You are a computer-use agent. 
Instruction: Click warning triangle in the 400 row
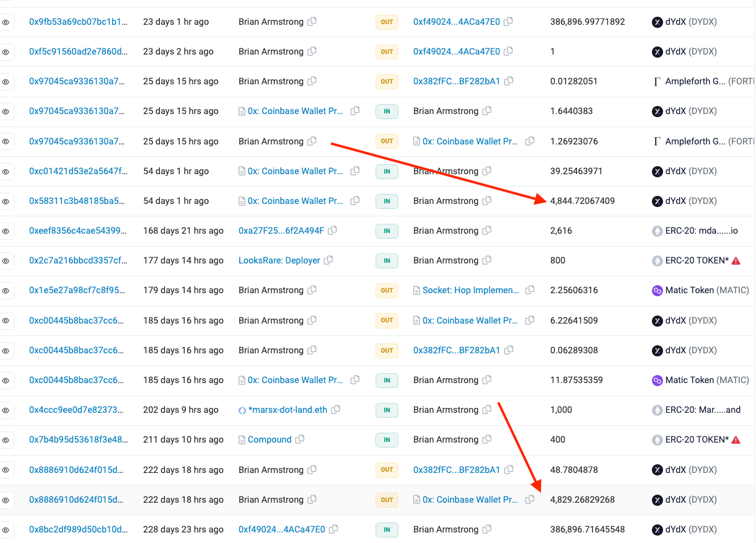(736, 439)
